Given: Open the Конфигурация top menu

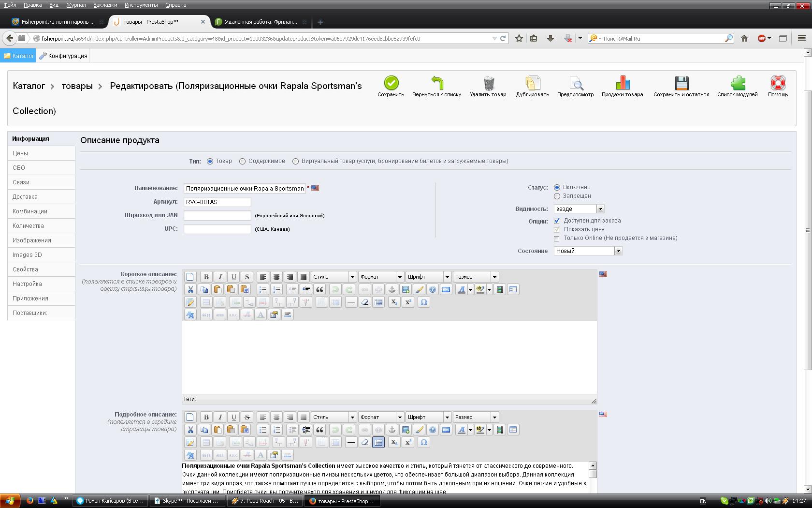Looking at the screenshot, I should coord(63,56).
